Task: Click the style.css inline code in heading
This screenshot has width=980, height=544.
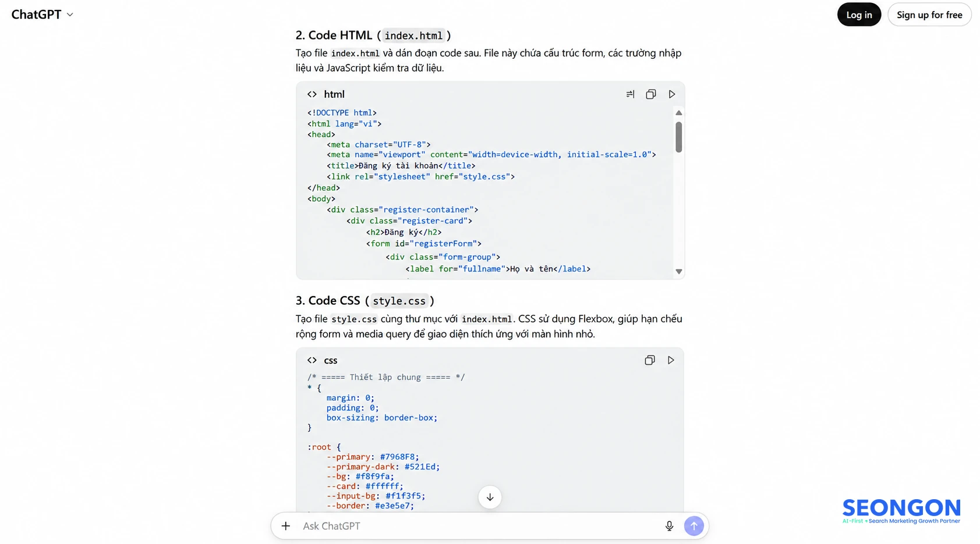Action: click(x=399, y=301)
